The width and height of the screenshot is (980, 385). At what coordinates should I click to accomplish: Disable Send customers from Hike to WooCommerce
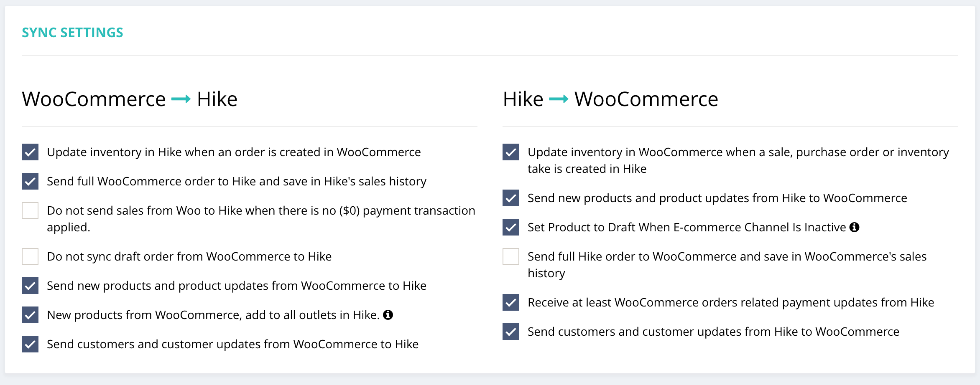[x=511, y=332]
